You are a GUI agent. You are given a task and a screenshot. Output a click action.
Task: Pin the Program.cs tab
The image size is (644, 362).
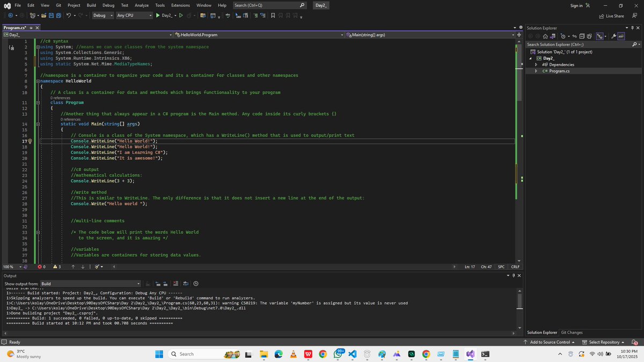31,27
